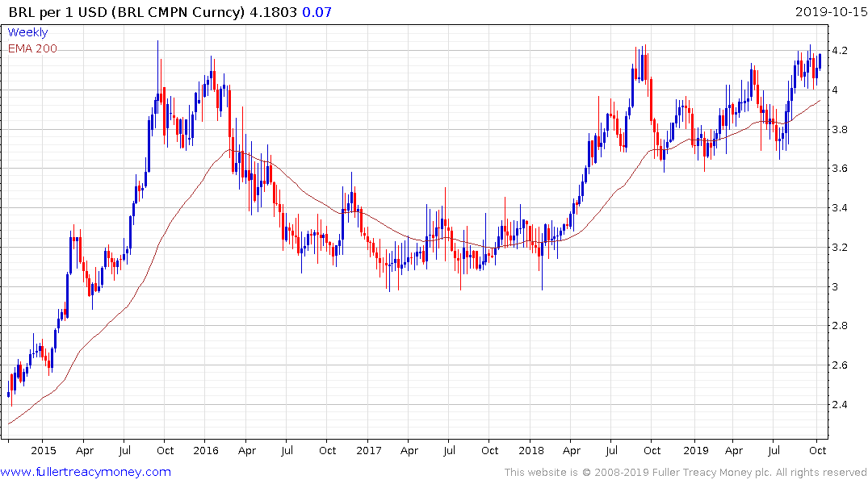Click the 2.6 price axis label

[x=840, y=365]
